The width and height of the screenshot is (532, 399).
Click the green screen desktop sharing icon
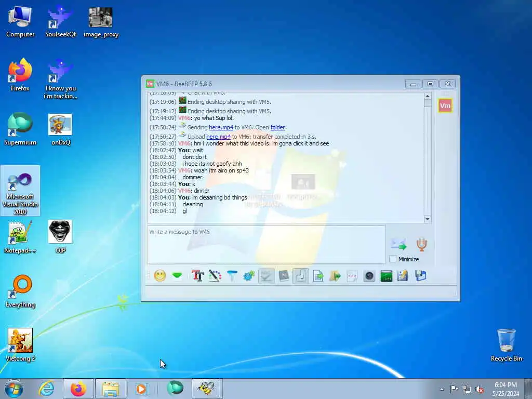click(386, 275)
